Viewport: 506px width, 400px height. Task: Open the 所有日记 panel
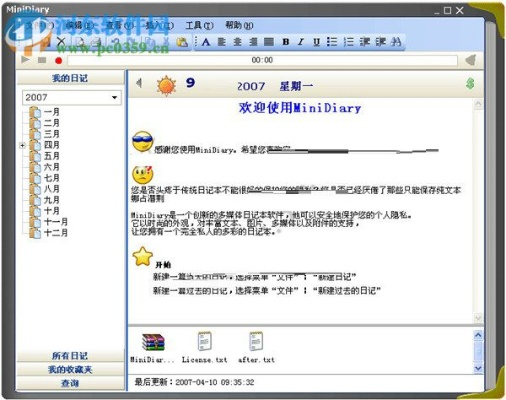pos(70,356)
